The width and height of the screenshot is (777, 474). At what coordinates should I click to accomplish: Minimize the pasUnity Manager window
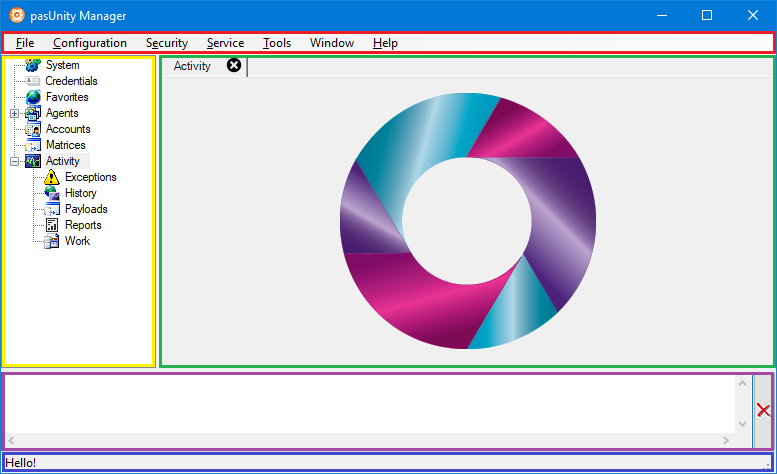tap(662, 15)
